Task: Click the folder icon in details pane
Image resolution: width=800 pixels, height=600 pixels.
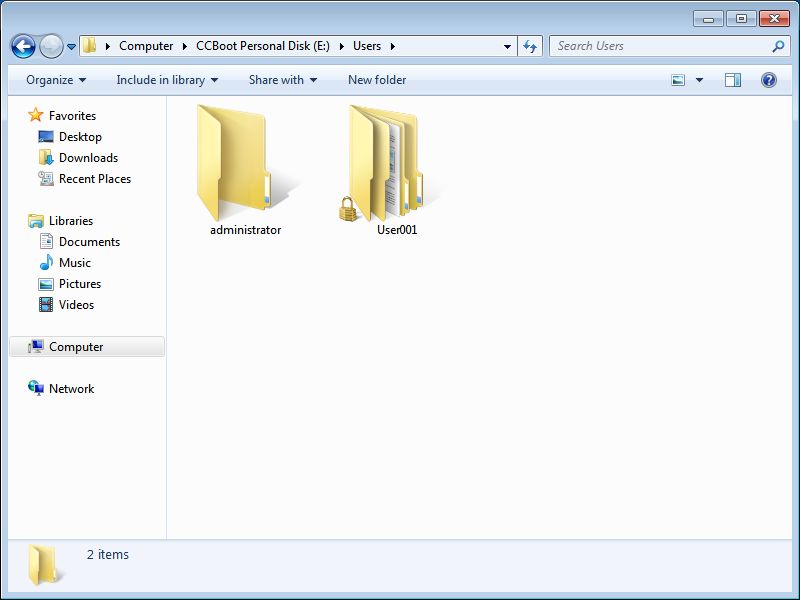Action: 45,565
